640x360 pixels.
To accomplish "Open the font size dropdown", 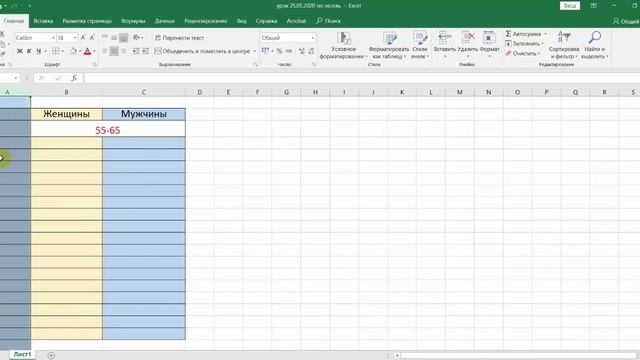I will [74, 38].
